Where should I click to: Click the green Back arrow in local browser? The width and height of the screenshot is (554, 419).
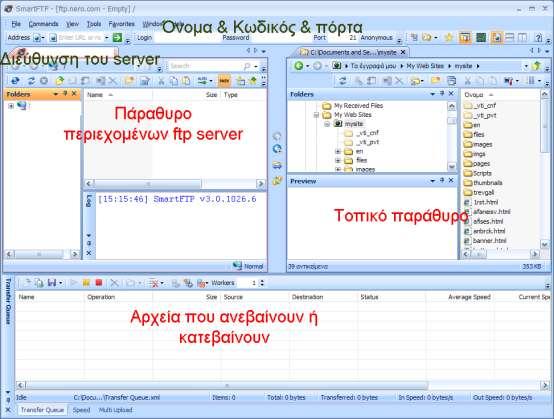pos(299,66)
